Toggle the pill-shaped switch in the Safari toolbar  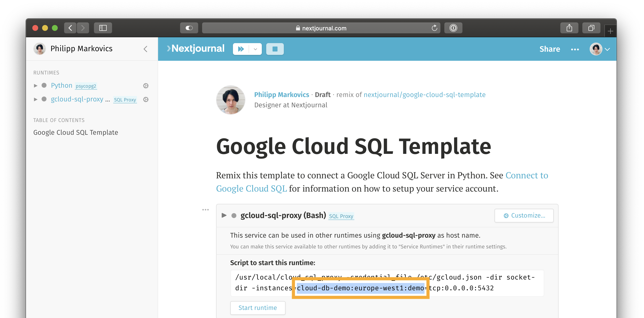click(x=189, y=28)
